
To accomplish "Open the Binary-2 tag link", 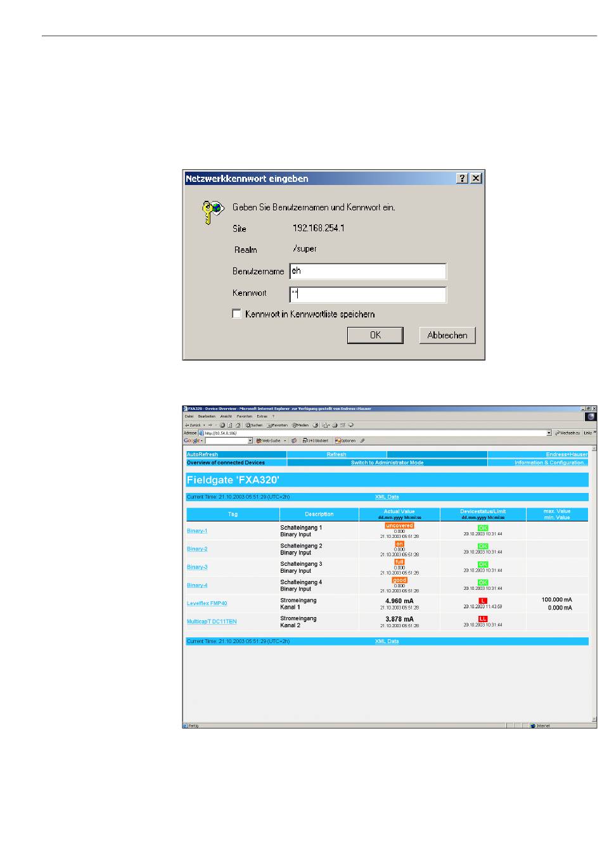I will [197, 549].
